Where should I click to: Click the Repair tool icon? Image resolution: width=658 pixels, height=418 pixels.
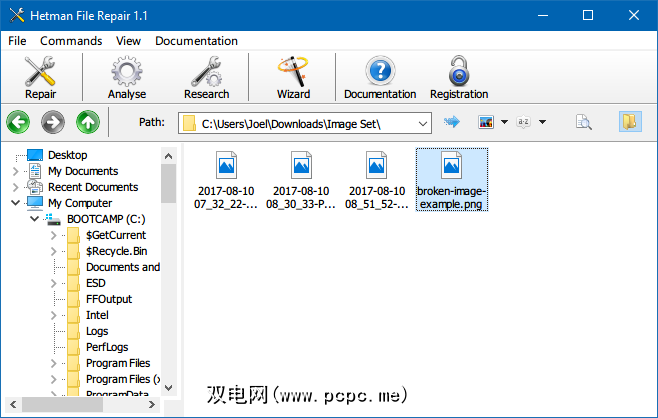click(x=40, y=78)
